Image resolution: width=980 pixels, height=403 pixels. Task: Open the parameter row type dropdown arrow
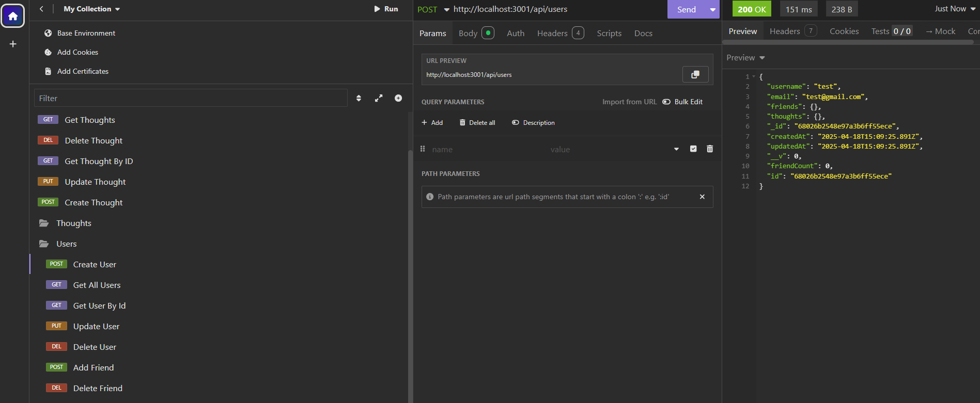pos(676,149)
